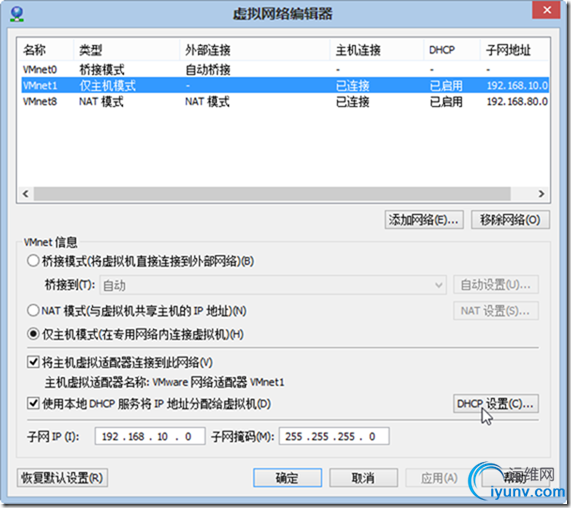This screenshot has width=571, height=508.
Task: Click 恢复默认设置(R) button
Action: pos(62,477)
